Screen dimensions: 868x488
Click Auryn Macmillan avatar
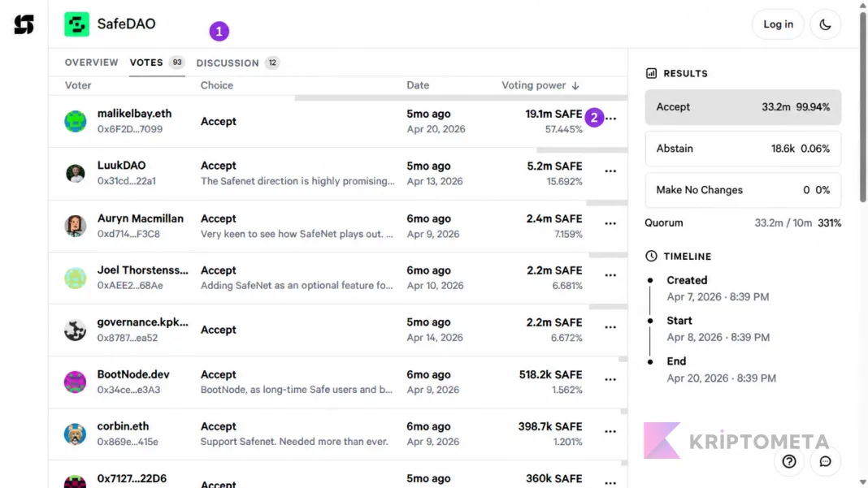coord(76,226)
